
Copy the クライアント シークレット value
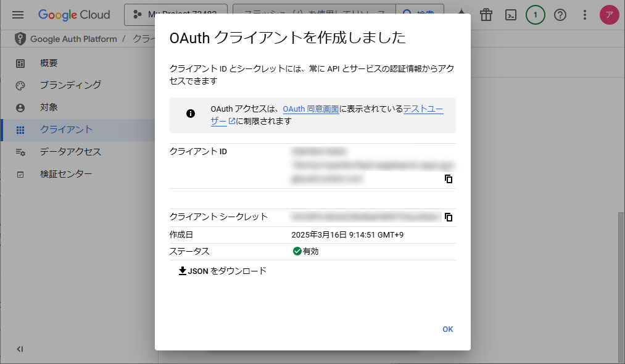[x=449, y=217]
